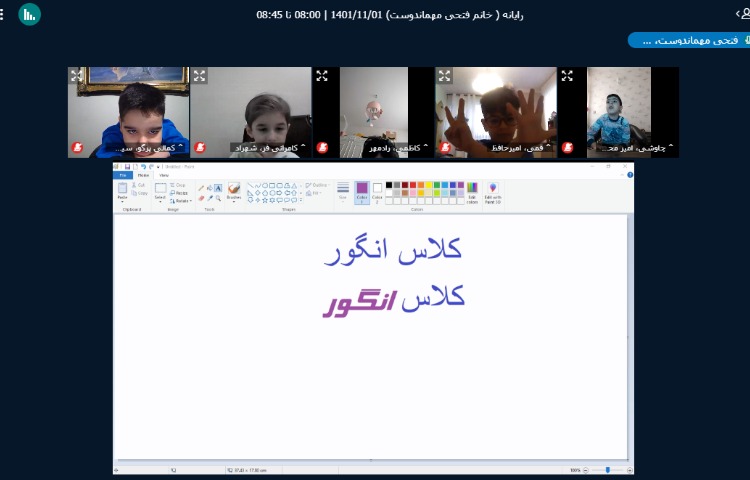
Task: Click muted mic badge on کمالی پرگو tile
Action: click(77, 148)
